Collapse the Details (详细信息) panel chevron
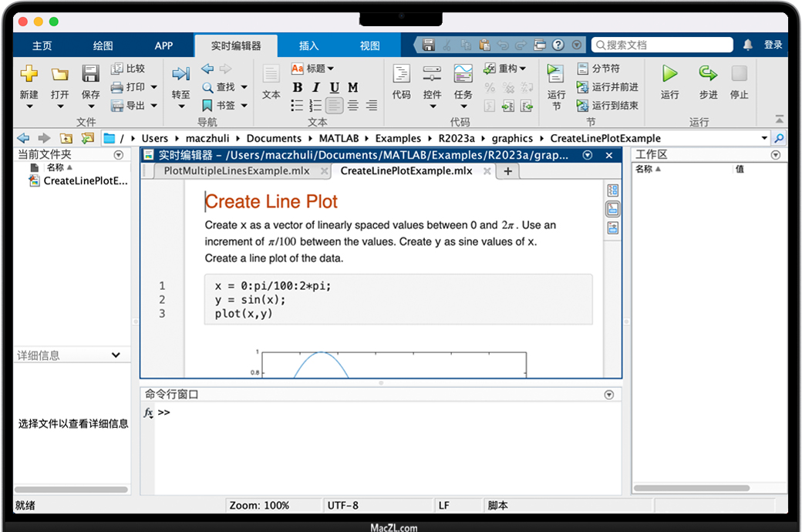802x532 pixels. click(116, 355)
